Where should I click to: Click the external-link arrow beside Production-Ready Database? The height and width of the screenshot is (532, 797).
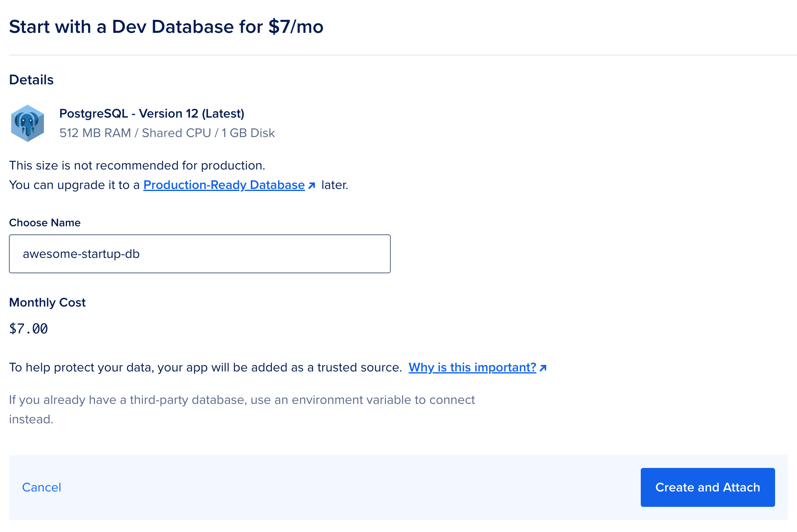[312, 186]
